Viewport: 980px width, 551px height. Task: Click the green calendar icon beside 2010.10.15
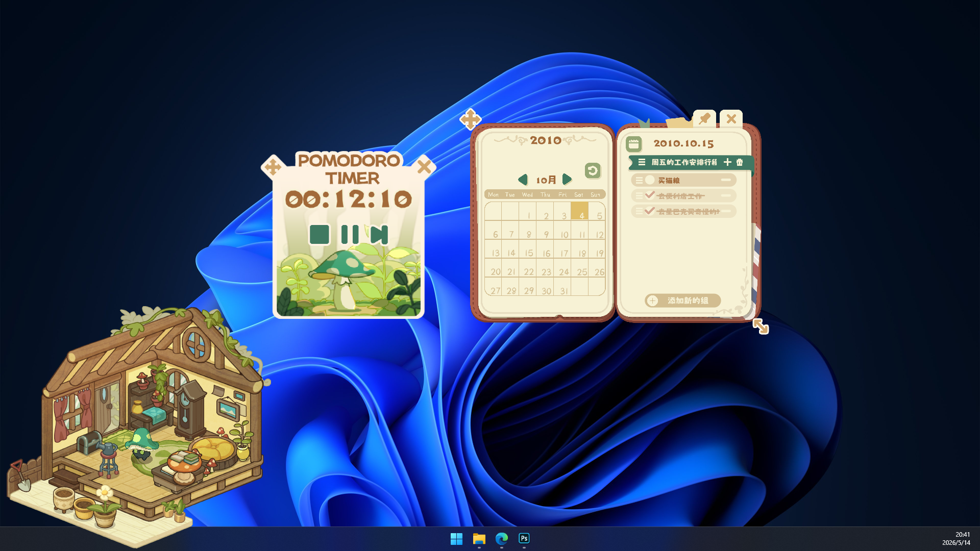[x=634, y=144]
